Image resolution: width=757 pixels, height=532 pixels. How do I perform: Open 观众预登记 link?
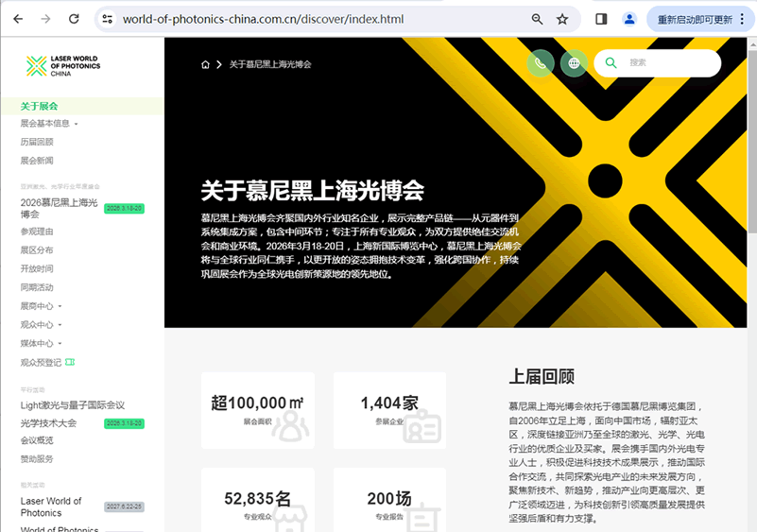click(x=41, y=363)
